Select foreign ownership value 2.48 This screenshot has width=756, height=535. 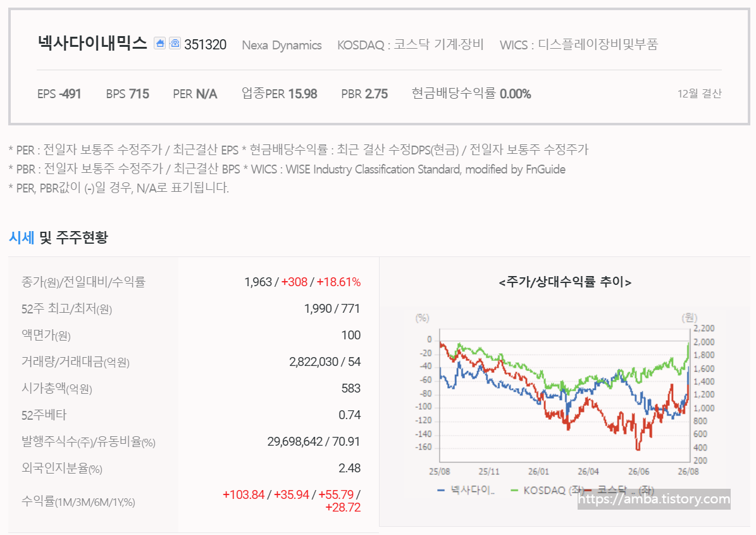(x=350, y=468)
